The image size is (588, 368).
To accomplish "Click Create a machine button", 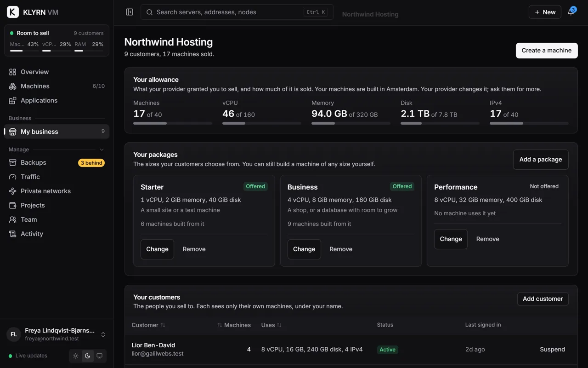I will (x=547, y=51).
